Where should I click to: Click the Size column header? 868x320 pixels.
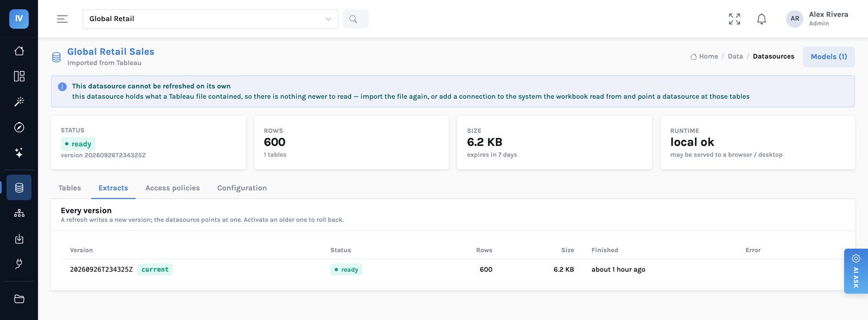[x=567, y=250]
